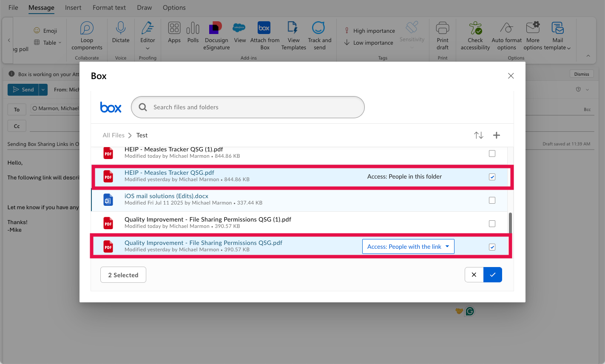Check the iOS mail solutions (Edits).docx checkbox
605x364 pixels.
tap(492, 200)
